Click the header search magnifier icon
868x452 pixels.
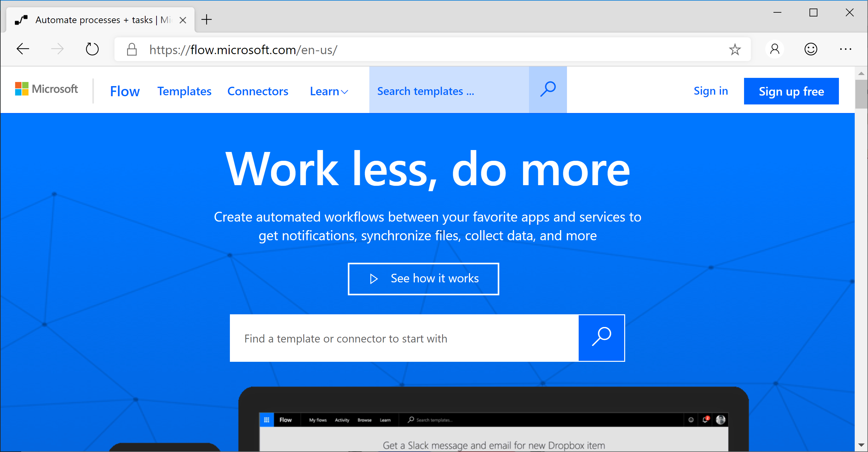[x=548, y=90]
